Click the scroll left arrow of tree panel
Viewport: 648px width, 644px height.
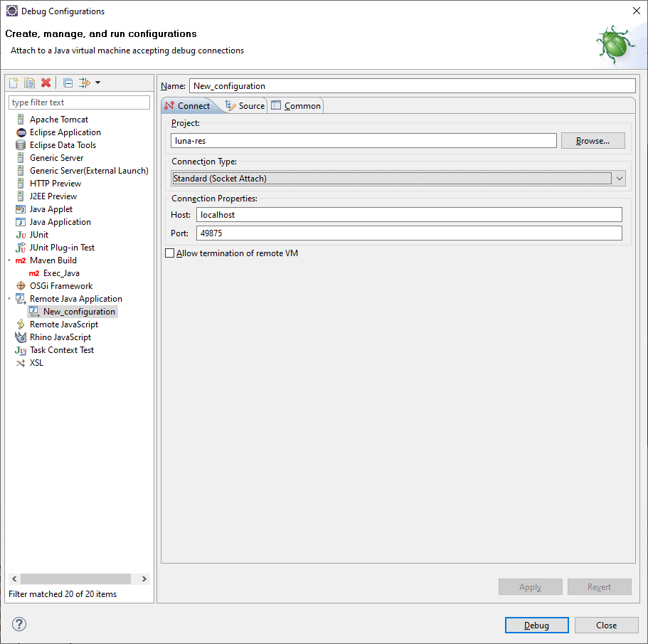tap(14, 579)
